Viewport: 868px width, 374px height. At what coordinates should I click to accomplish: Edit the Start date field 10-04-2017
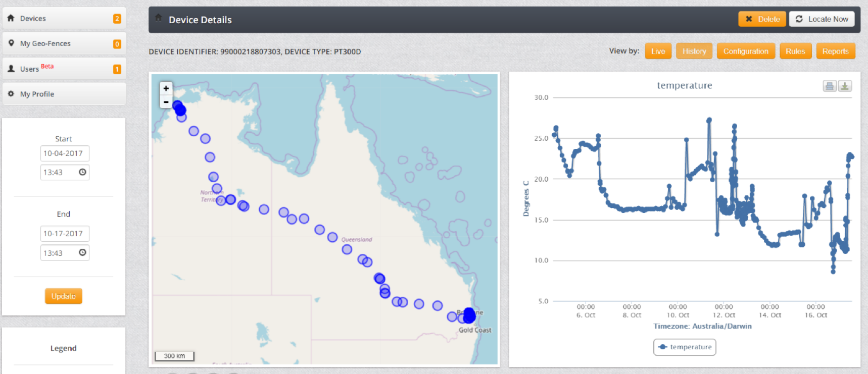65,153
